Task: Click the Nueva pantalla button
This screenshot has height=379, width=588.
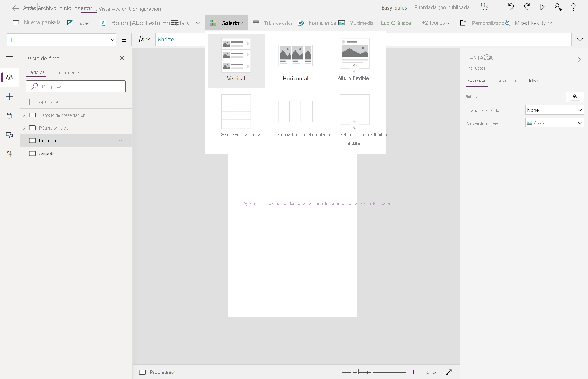Action: pos(37,23)
